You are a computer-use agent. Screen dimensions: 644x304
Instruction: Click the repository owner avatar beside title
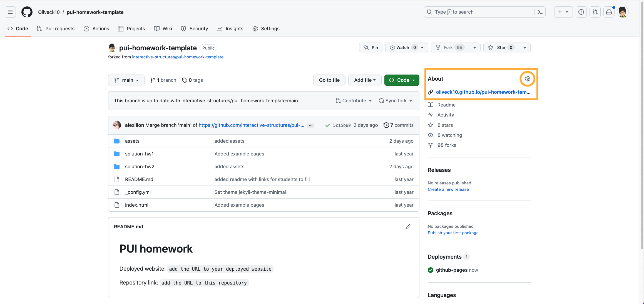coord(112,48)
